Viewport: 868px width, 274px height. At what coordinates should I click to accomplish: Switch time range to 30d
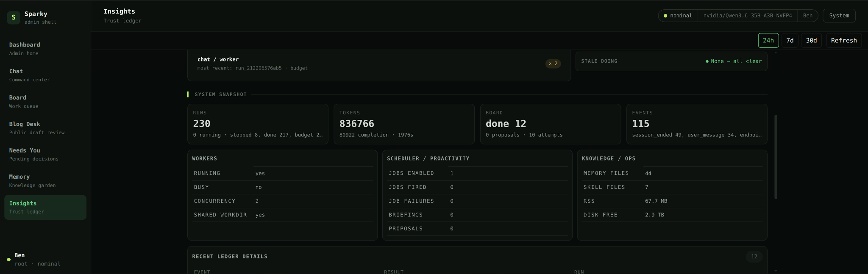coord(811,40)
